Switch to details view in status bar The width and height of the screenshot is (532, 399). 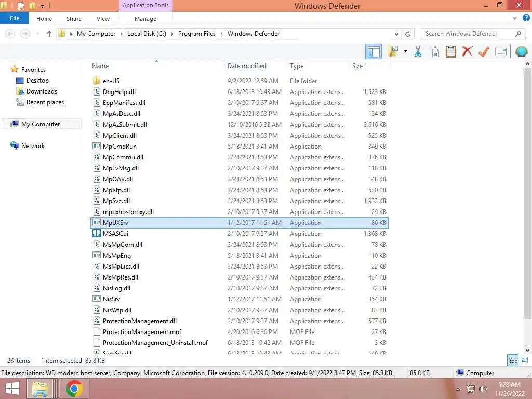513,361
